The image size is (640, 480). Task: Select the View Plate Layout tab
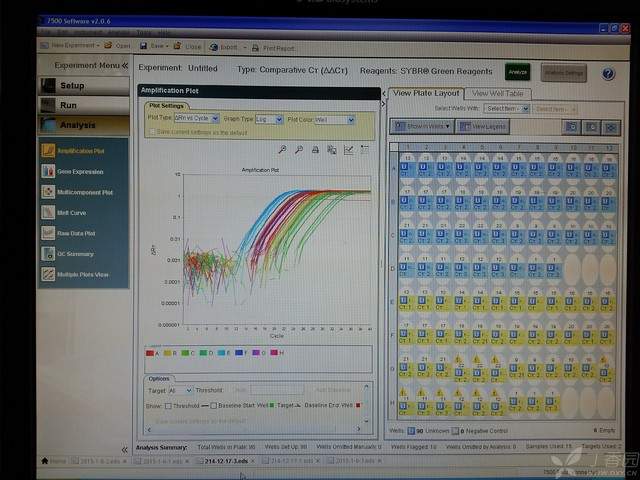[x=426, y=93]
